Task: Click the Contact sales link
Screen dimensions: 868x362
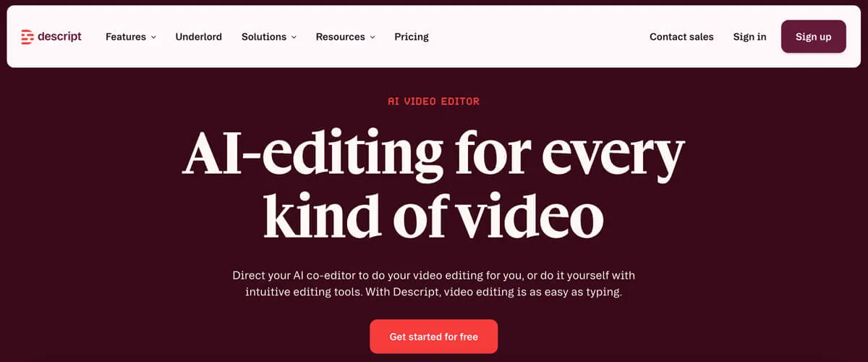Action: [x=681, y=37]
